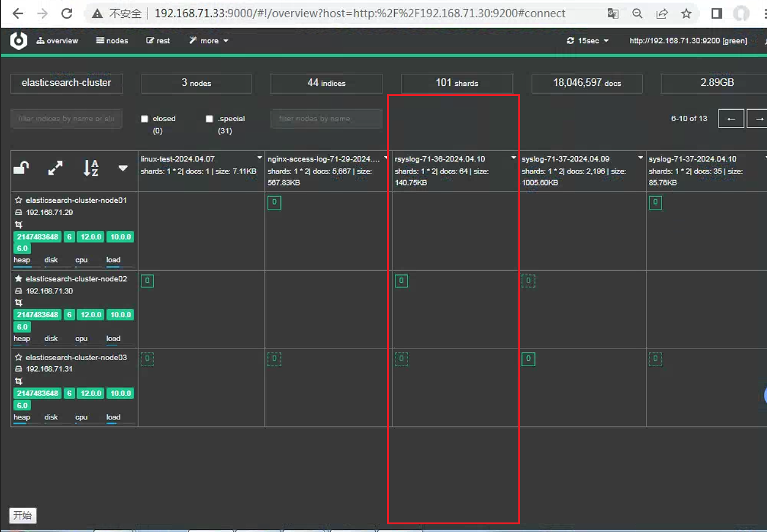The width and height of the screenshot is (767, 532).
Task: Open the 15sec refresh interval dropdown
Action: pos(588,41)
